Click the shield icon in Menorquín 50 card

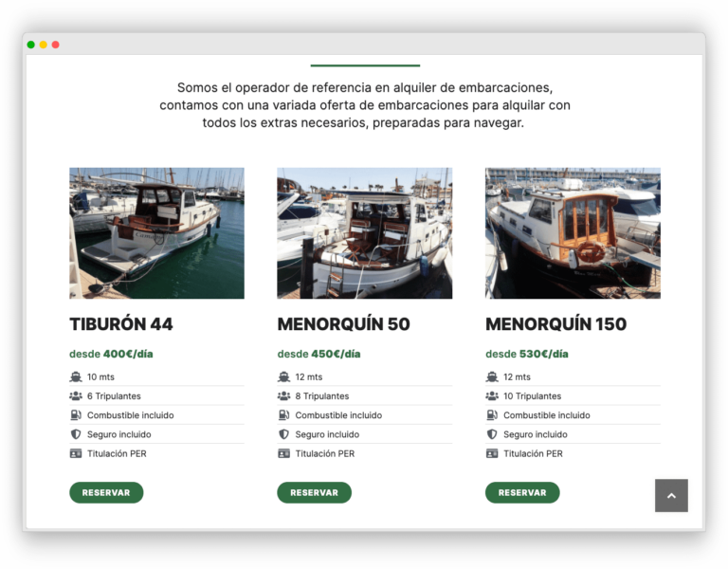tap(283, 434)
